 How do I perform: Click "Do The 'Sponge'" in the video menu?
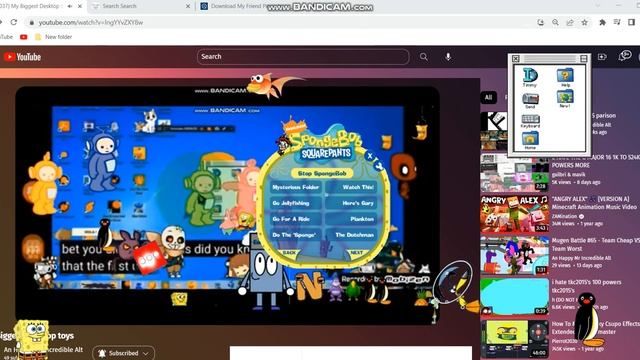[296, 235]
